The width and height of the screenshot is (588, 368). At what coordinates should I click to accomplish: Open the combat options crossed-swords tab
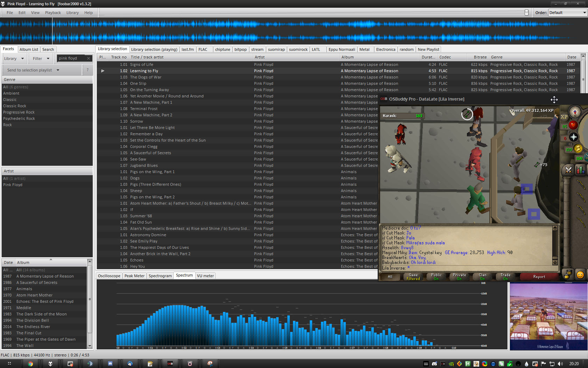coord(568,170)
